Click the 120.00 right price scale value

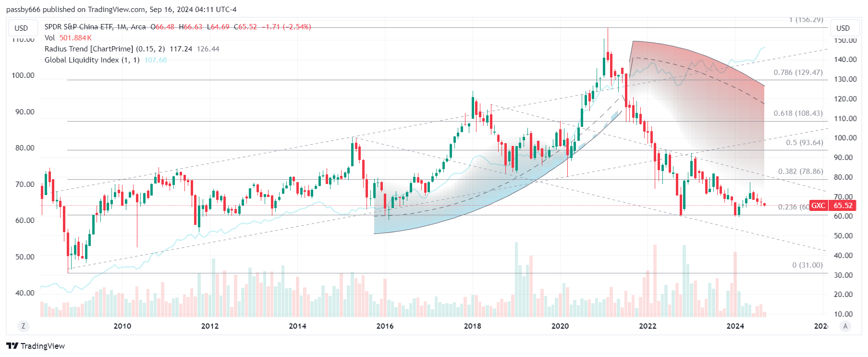pyautogui.click(x=845, y=99)
